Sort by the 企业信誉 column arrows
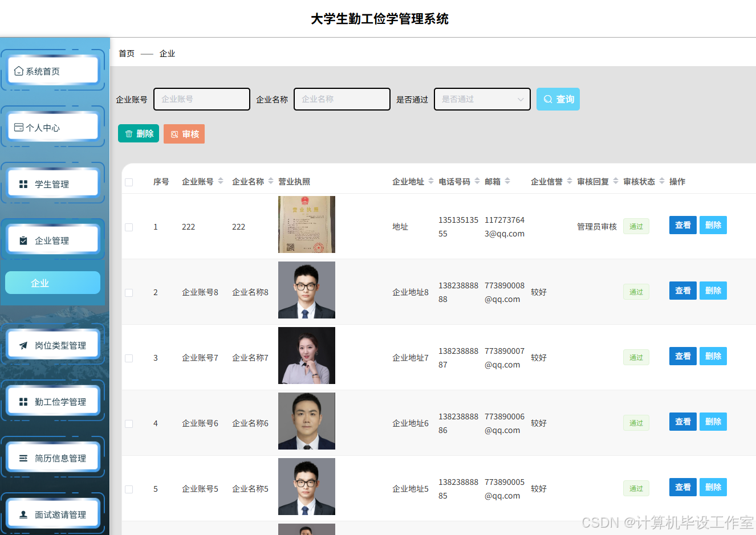756x535 pixels. (x=570, y=181)
